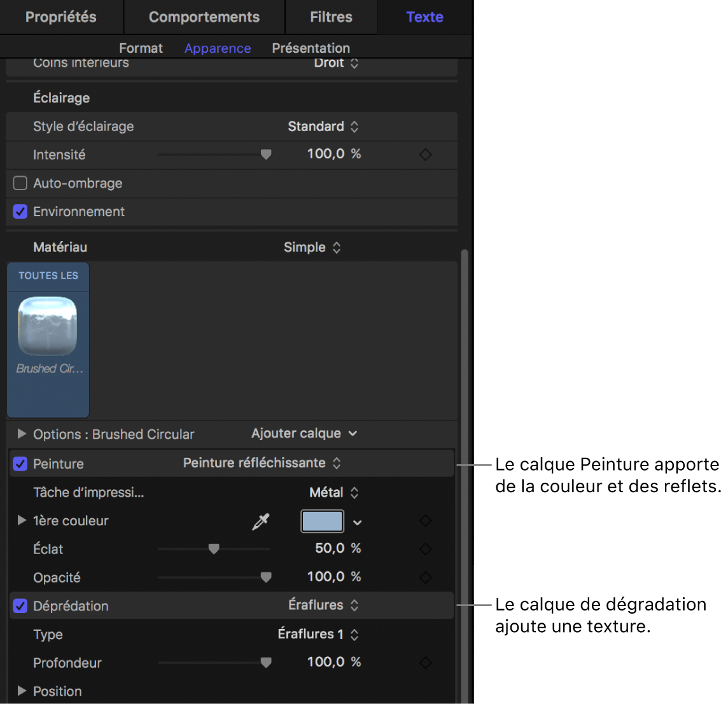The width and height of the screenshot is (728, 704).
Task: Open the Type Éraflures 1 popup
Action: click(x=318, y=634)
